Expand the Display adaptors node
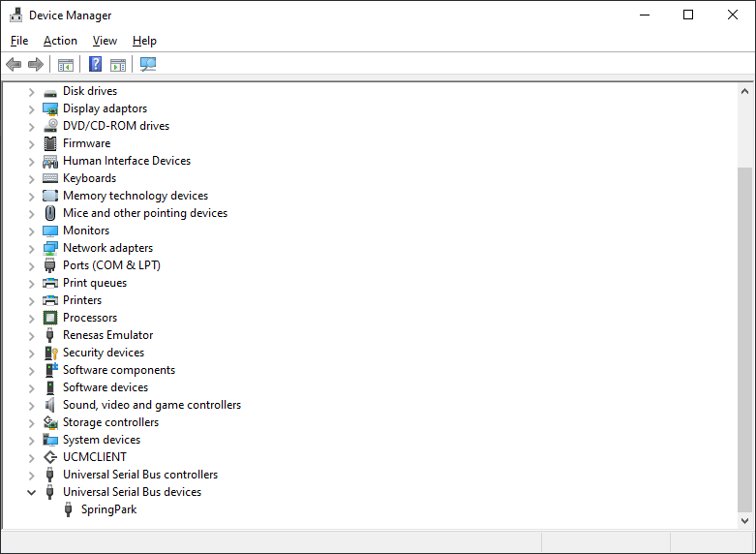 coord(31,109)
